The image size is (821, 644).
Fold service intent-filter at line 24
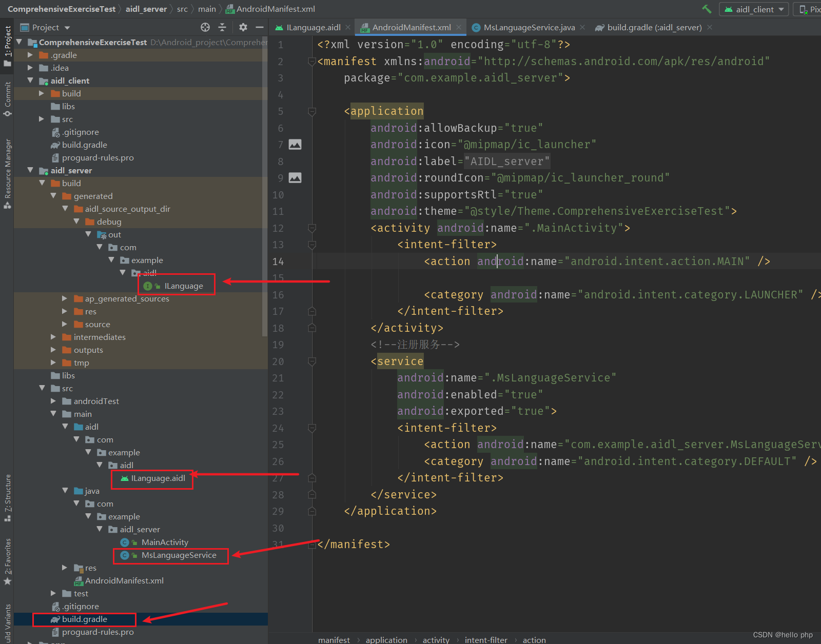pos(311,428)
